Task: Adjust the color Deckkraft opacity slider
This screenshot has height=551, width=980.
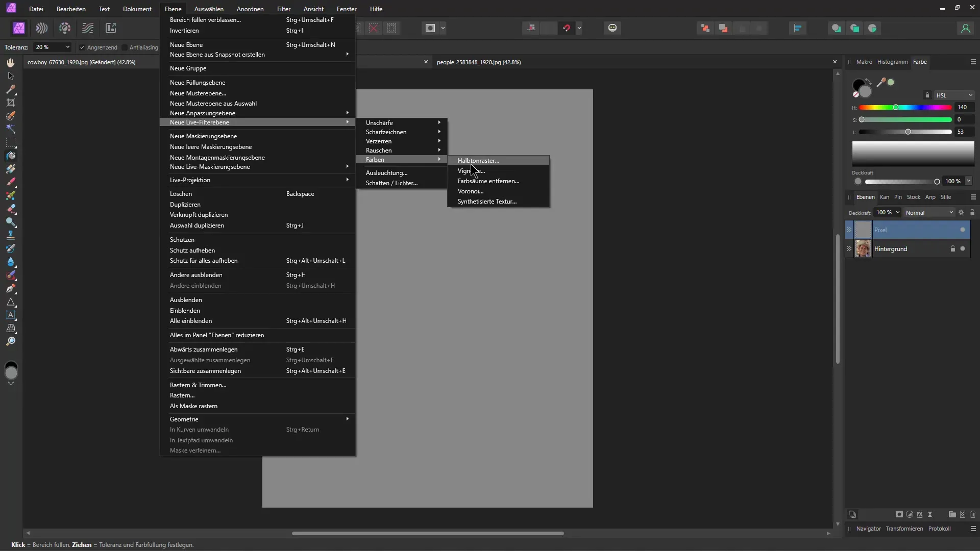Action: (902, 182)
